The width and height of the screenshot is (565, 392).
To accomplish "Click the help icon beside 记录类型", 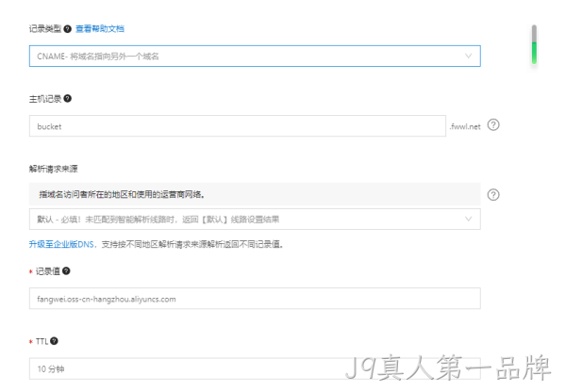I will pos(67,29).
